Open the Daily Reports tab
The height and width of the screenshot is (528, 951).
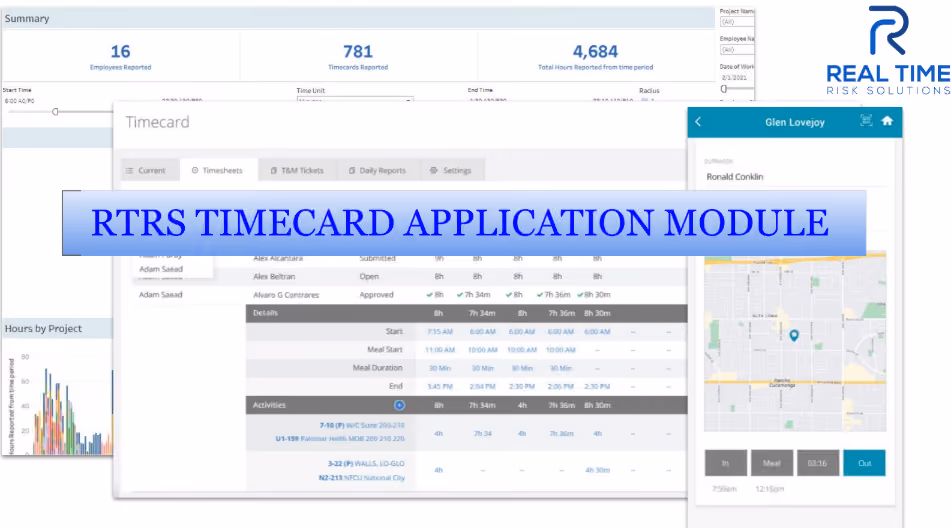coord(377,170)
